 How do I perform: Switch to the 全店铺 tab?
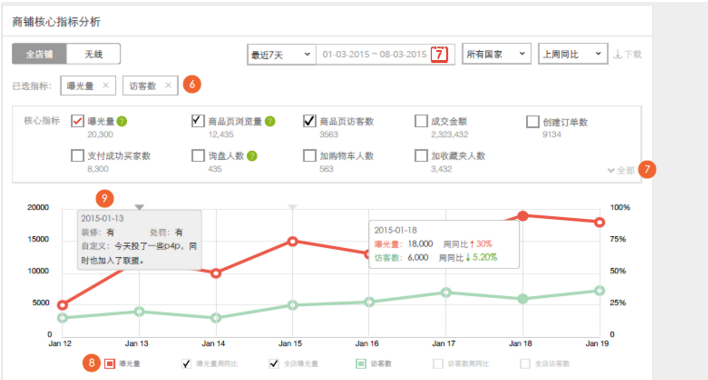tap(39, 54)
